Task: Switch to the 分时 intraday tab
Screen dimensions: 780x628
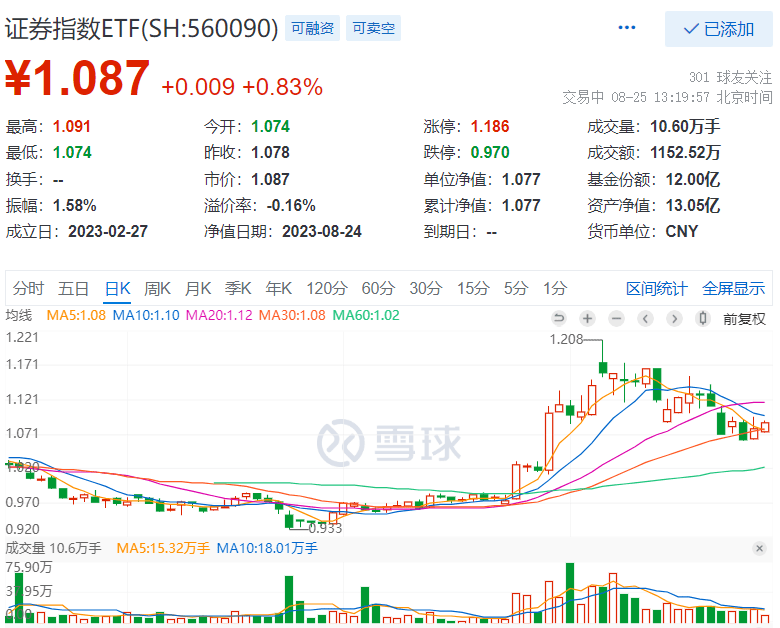Action: [28, 289]
